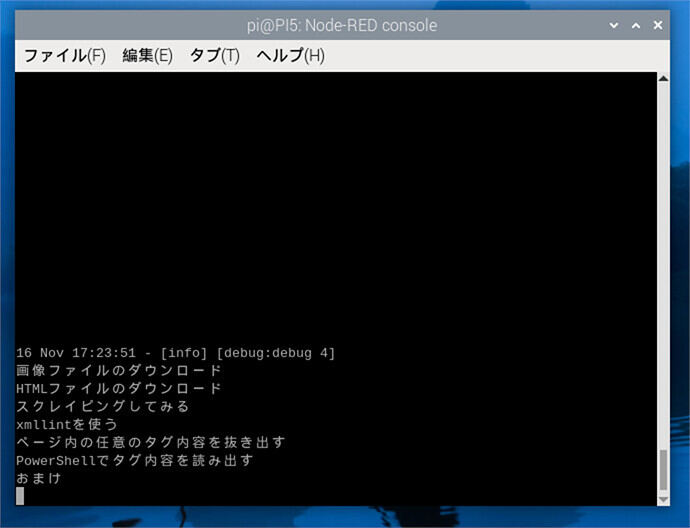The height and width of the screenshot is (528, 690).
Task: Close the Node-RED console window
Action: click(x=658, y=26)
